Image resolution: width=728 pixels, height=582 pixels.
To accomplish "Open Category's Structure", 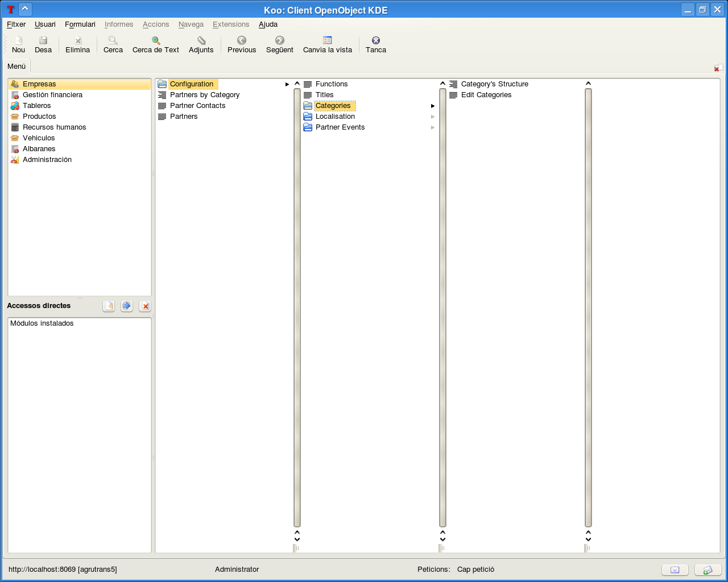I will 495,84.
